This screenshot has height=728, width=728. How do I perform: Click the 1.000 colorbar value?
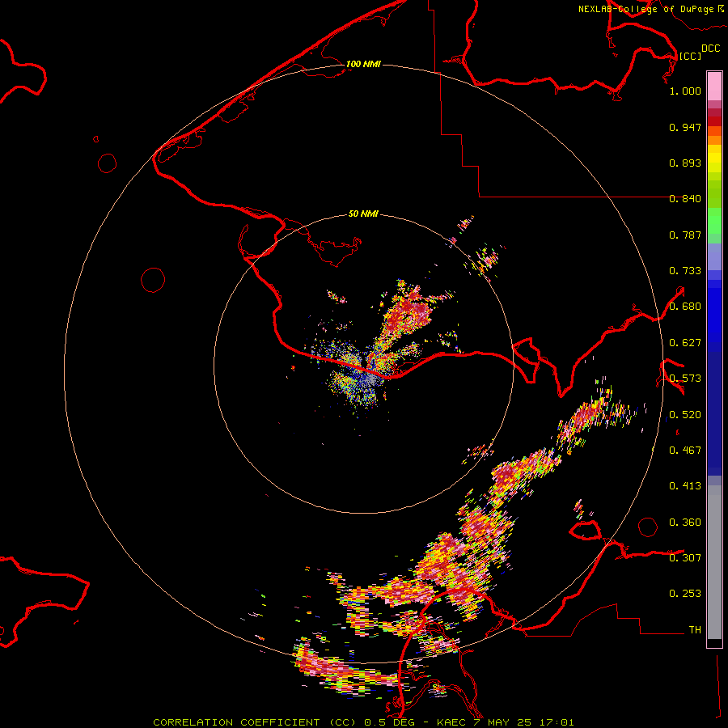click(x=685, y=91)
